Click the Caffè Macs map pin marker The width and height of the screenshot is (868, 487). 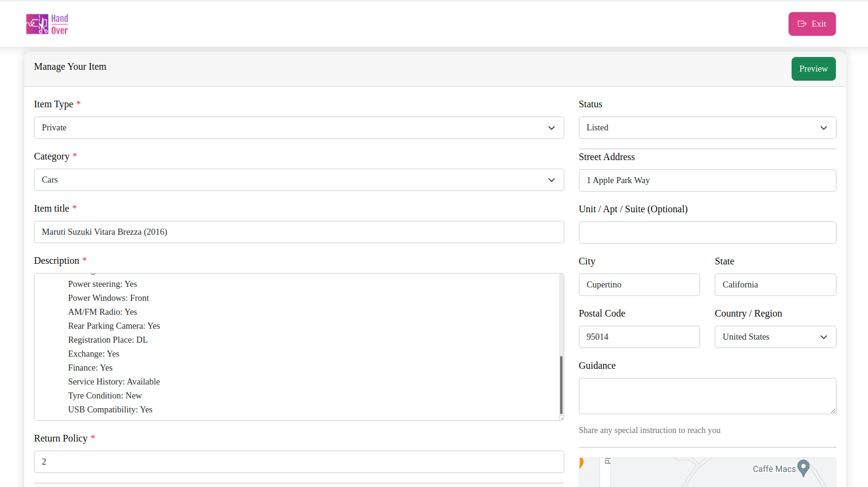804,469
